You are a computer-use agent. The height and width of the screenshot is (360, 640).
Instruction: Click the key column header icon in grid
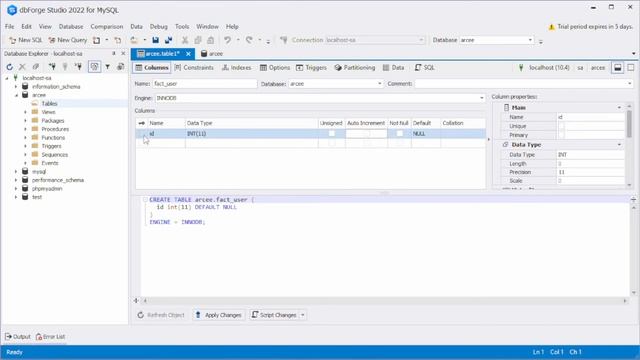click(x=142, y=123)
